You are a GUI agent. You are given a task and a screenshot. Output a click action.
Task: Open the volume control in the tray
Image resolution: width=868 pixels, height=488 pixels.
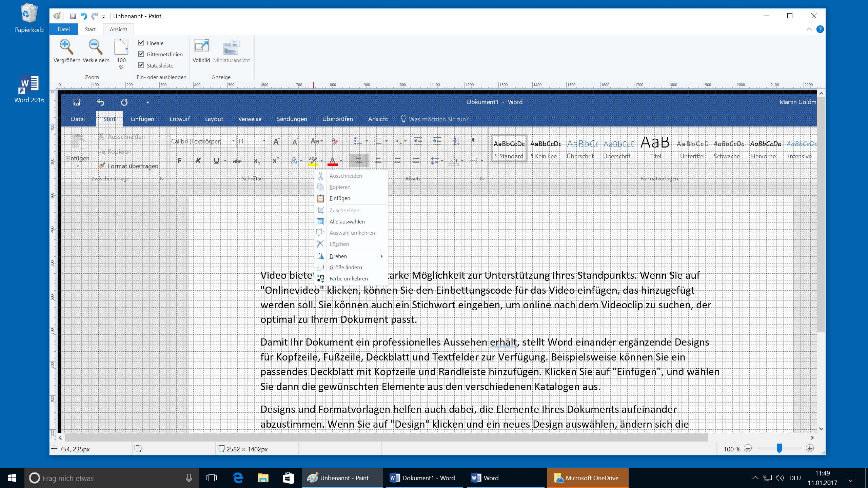(780, 478)
